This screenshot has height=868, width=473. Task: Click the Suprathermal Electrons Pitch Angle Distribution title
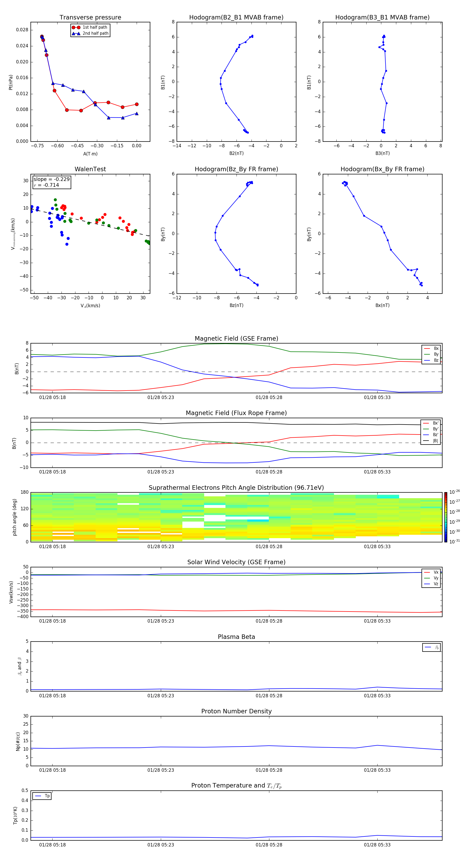coord(236,488)
